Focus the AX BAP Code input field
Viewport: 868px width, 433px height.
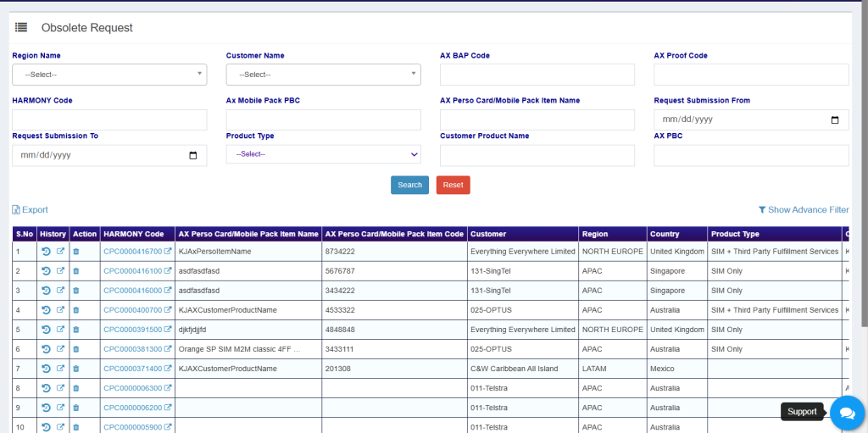click(537, 75)
